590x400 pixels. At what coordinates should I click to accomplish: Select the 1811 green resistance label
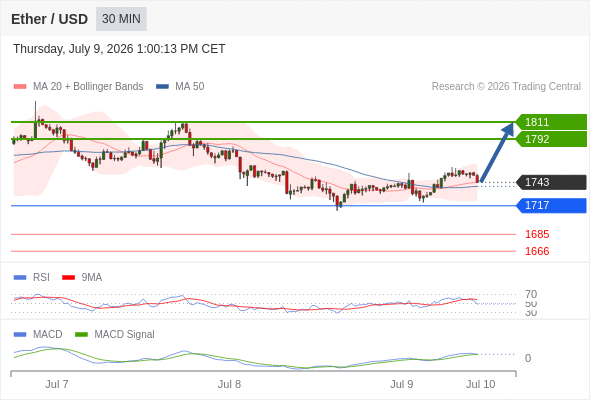[x=551, y=122]
